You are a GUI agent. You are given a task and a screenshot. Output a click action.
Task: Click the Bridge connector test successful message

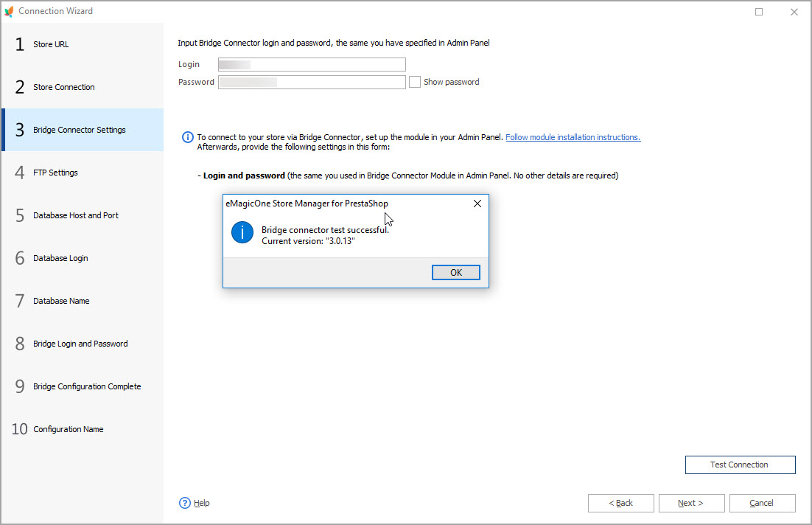[325, 230]
